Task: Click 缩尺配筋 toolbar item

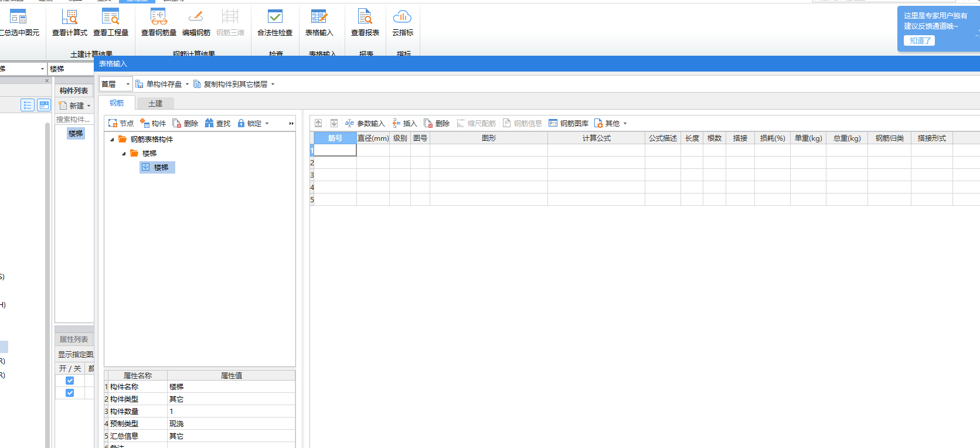Action: tap(476, 123)
